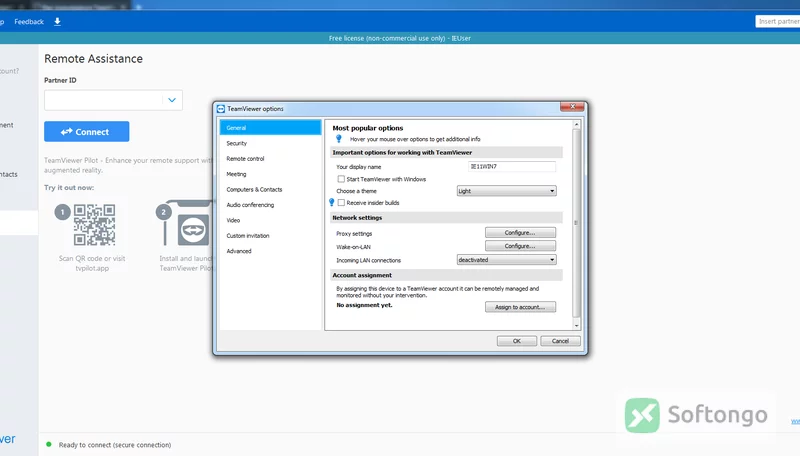The height and width of the screenshot is (456, 800).
Task: Click Configure for Wake-on-LAN
Action: coord(520,246)
